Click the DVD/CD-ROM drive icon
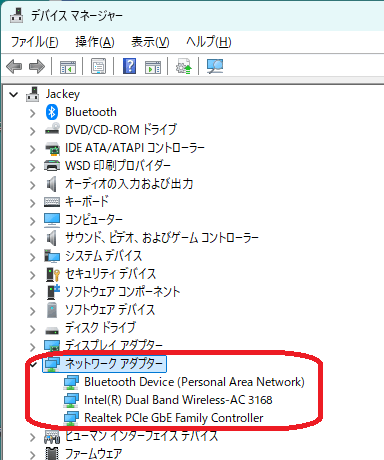Viewport: 384px width, 460px height. tap(52, 129)
